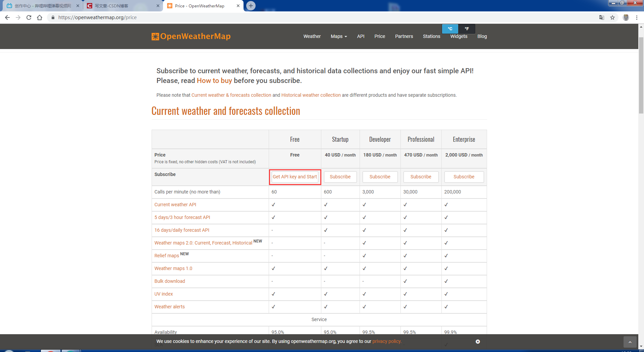The height and width of the screenshot is (352, 644).
Task: Open the API nav item
Action: [361, 36]
